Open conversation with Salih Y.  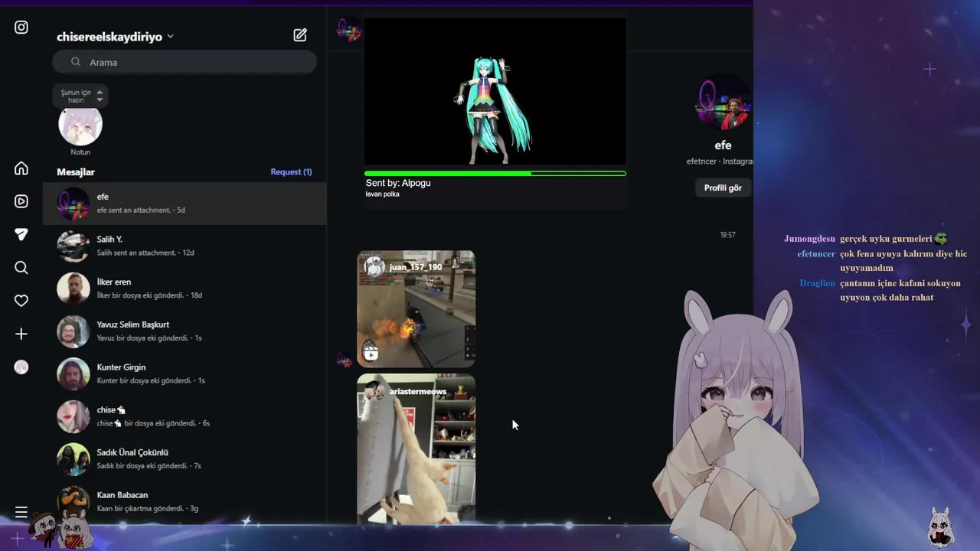tap(185, 246)
